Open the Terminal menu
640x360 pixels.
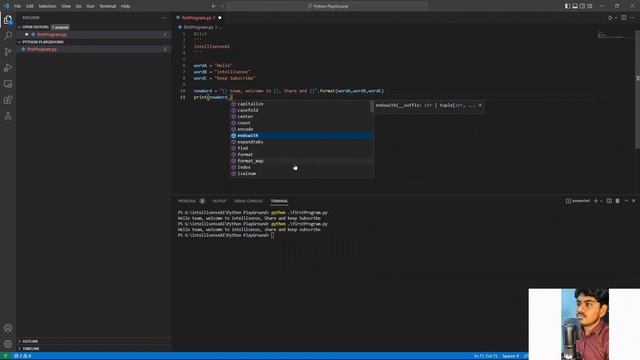point(108,6)
